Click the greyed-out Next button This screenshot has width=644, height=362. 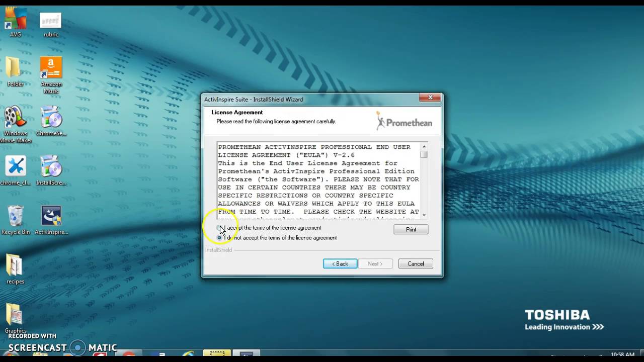coord(375,264)
